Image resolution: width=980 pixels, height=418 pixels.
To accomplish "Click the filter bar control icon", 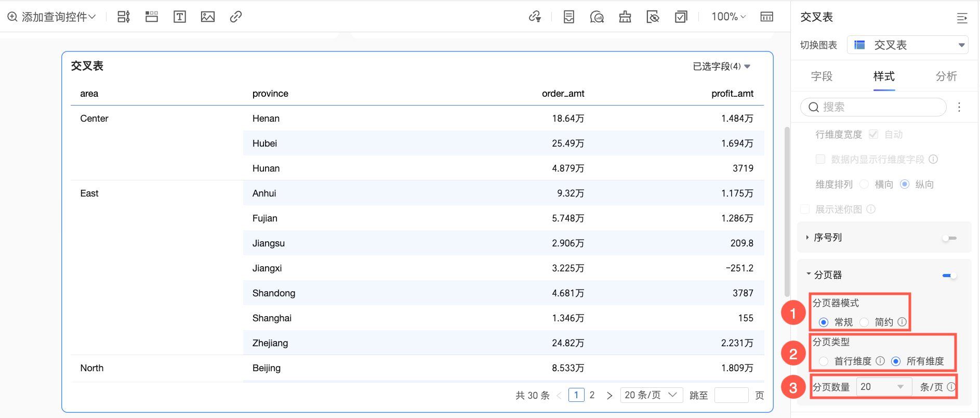I will tap(123, 17).
